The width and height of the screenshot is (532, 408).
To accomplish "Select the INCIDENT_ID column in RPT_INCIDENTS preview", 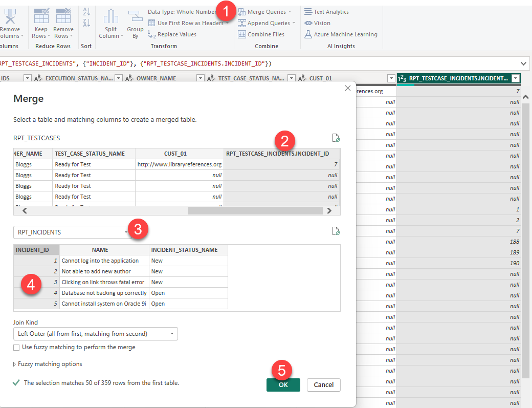I will (x=36, y=250).
